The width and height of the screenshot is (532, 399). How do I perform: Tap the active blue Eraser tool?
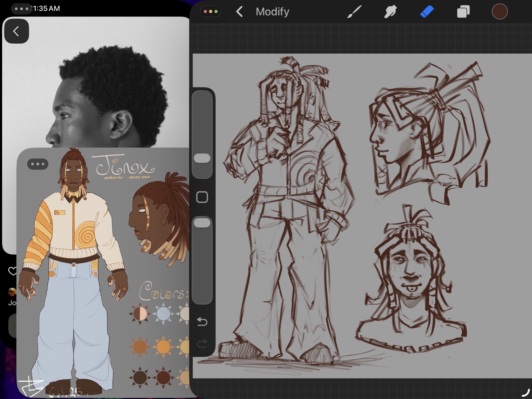tap(427, 12)
